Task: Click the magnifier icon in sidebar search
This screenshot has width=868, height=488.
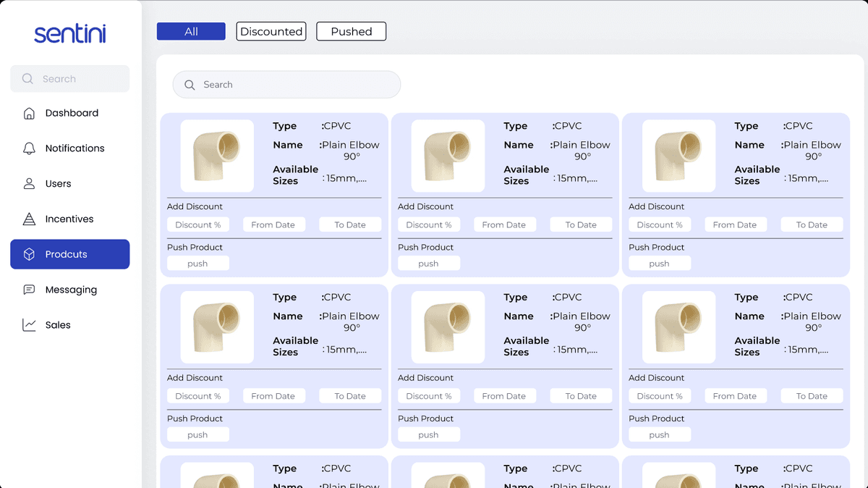Action: (28, 79)
